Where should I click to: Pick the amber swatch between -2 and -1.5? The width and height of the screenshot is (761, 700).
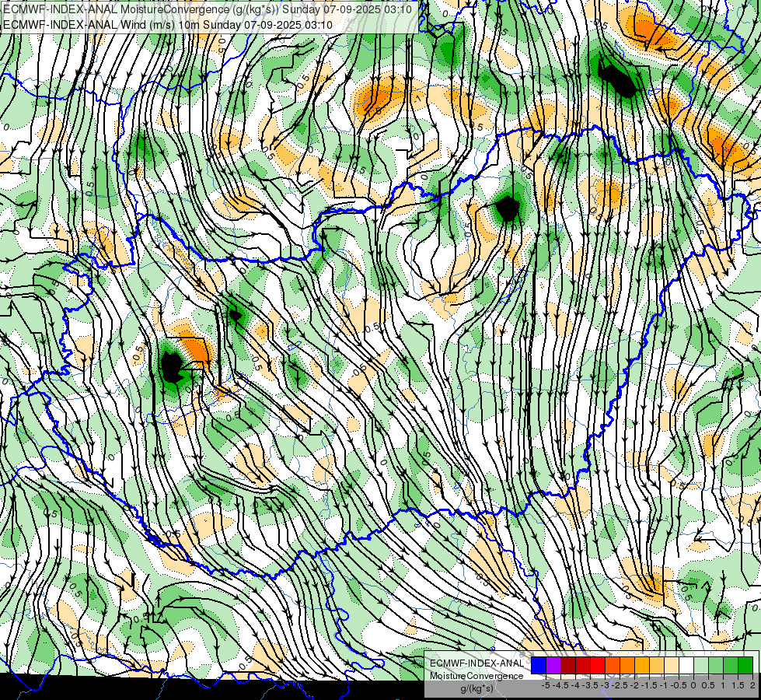point(642,665)
